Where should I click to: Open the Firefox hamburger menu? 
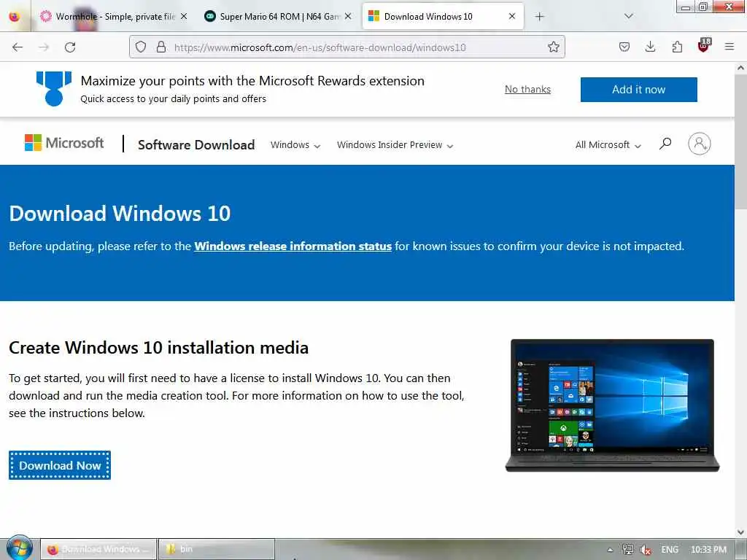[729, 47]
